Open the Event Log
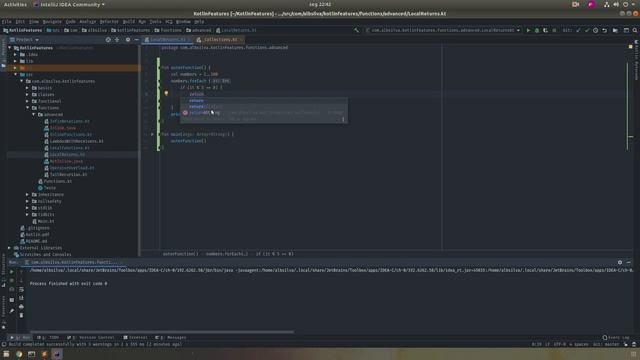Image resolution: width=640 pixels, height=360 pixels. (x=616, y=338)
